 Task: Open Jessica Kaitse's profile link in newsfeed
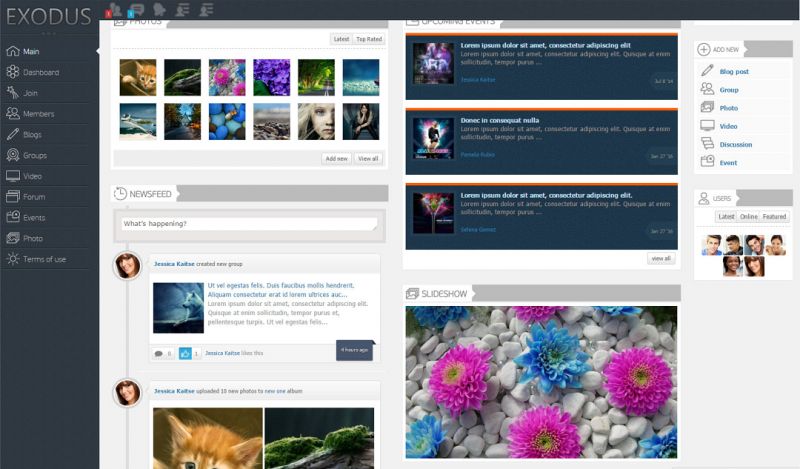click(174, 264)
